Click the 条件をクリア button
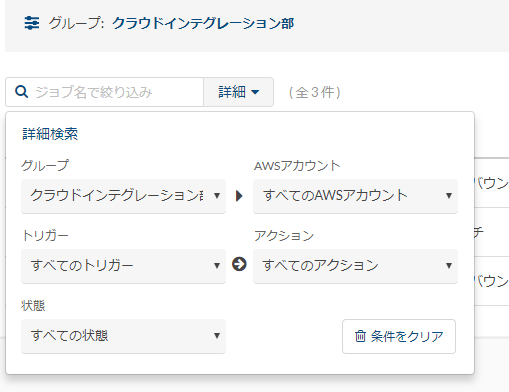 [x=399, y=336]
